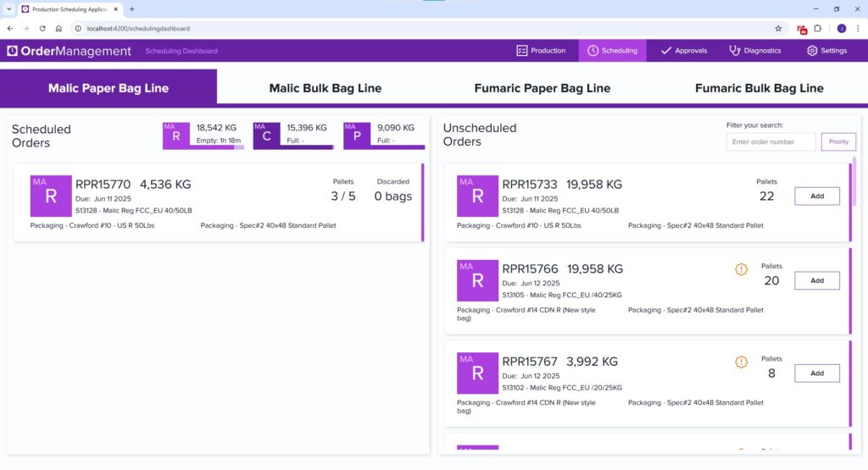Click the fill level bar under 15,396 KG
868x470 pixels.
307,147
